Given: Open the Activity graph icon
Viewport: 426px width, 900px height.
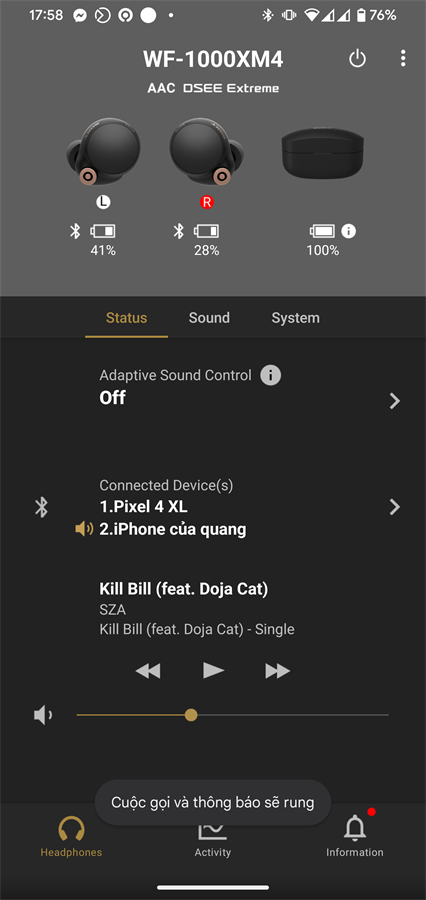Looking at the screenshot, I should tap(212, 829).
